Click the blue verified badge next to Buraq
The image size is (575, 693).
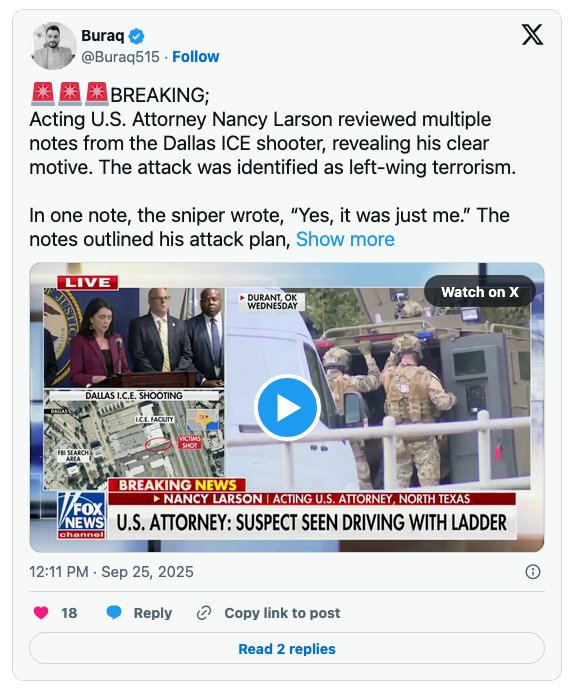click(x=136, y=36)
